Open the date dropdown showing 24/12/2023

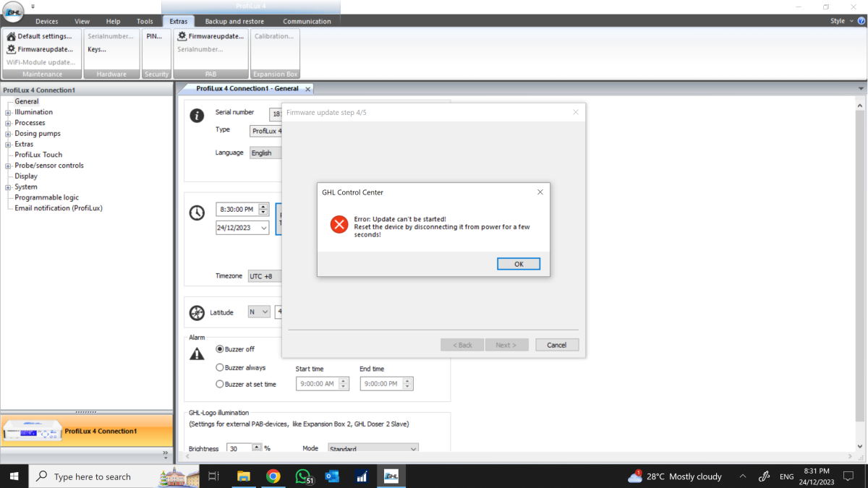[263, 228]
